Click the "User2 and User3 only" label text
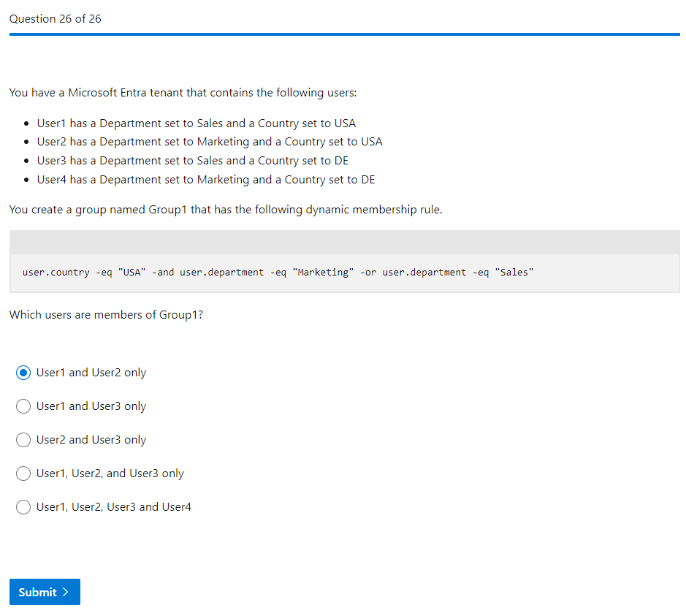The width and height of the screenshot is (686, 616). coord(91,440)
